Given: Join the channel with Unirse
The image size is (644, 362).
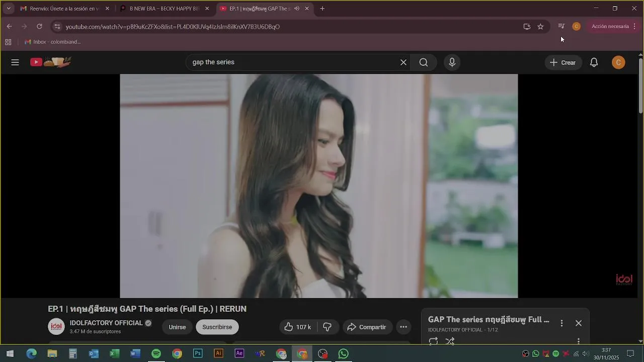Looking at the screenshot, I should (x=177, y=327).
